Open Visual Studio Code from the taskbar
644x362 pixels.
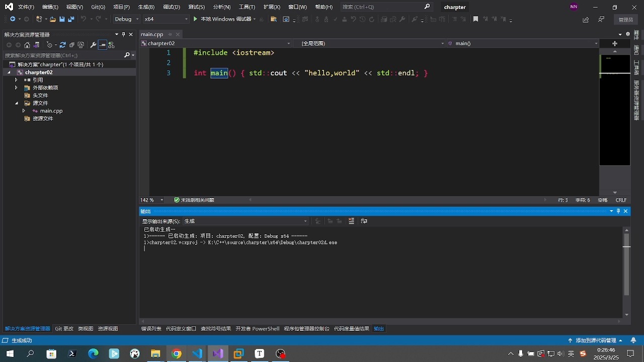tap(197, 353)
